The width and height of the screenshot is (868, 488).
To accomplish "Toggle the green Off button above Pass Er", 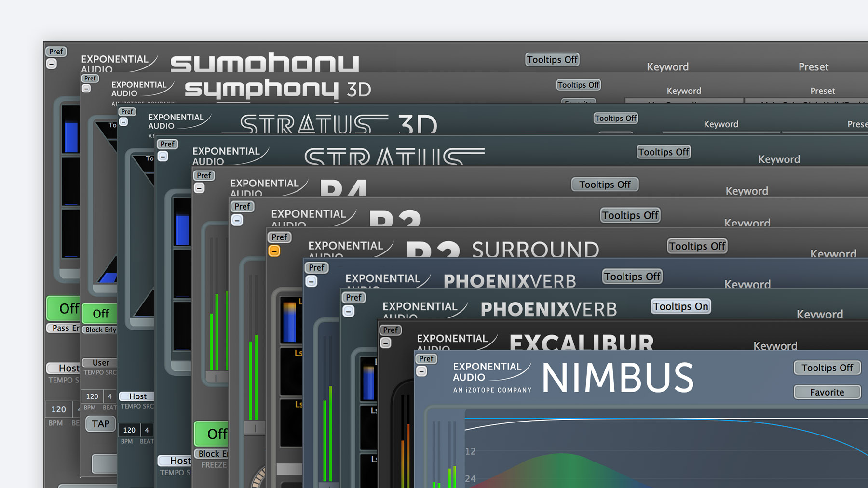I will click(x=64, y=308).
